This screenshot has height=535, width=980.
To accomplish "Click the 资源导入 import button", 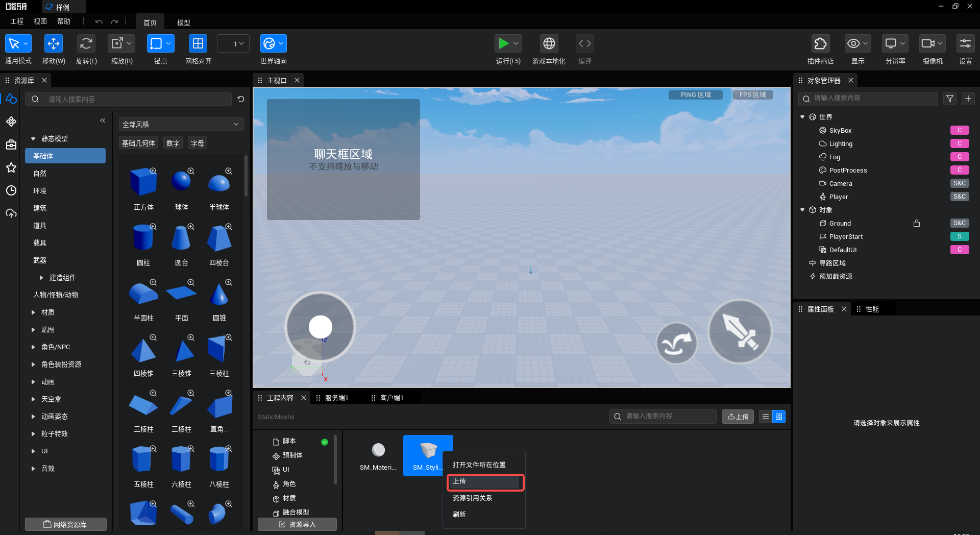I will pyautogui.click(x=297, y=524).
